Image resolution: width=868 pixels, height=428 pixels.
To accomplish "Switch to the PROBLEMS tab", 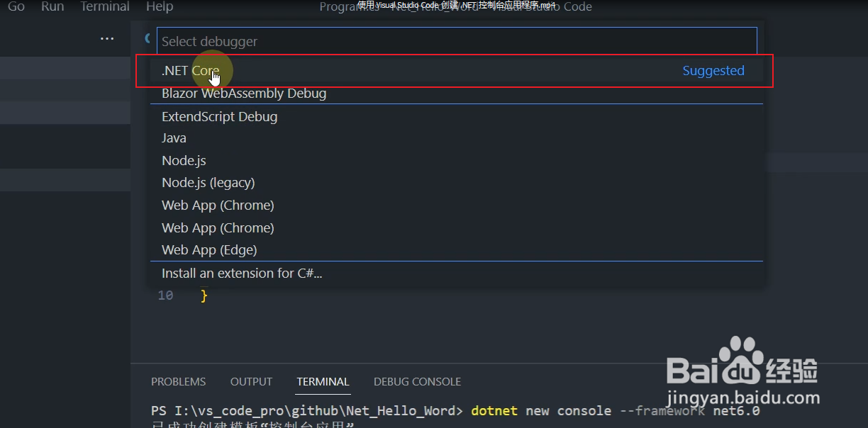I will pos(179,381).
